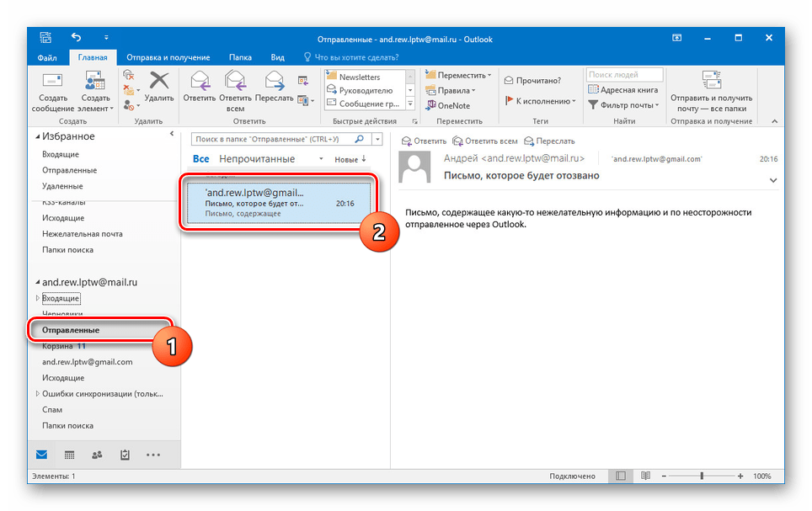
Task: Click the send/receive quick access icon
Action: (46, 37)
